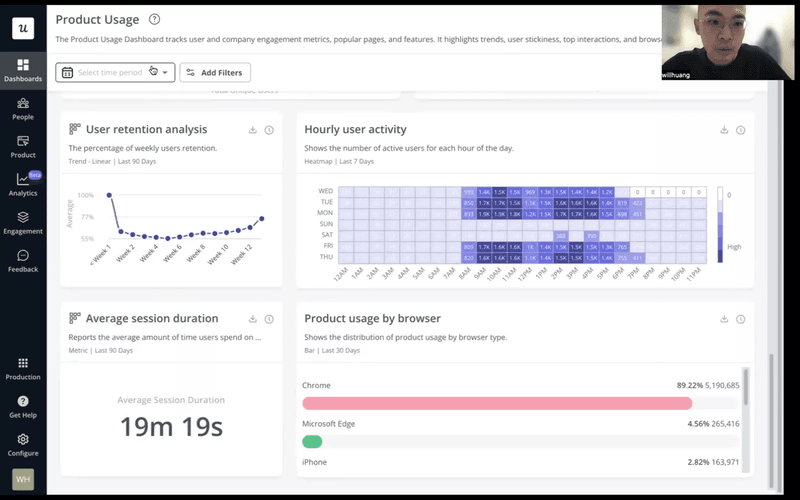This screenshot has width=800, height=500.
Task: Click the help icon beside Product Usage title
Action: click(x=153, y=19)
